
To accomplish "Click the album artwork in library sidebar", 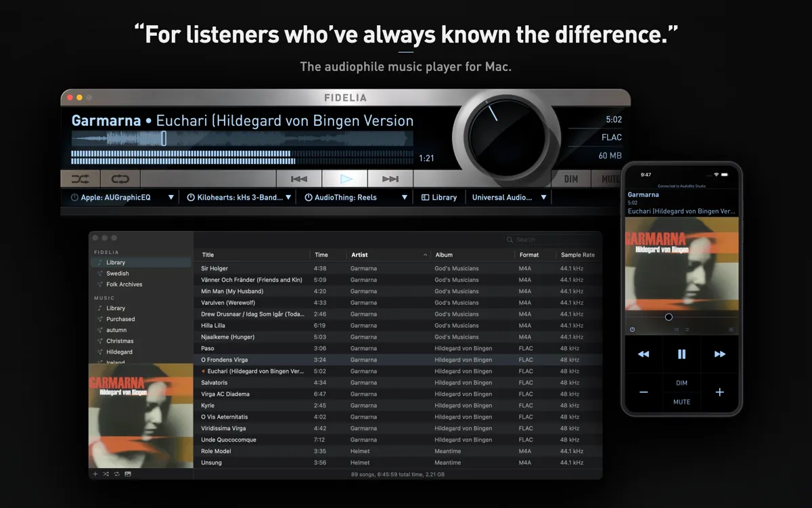I will coord(141,416).
